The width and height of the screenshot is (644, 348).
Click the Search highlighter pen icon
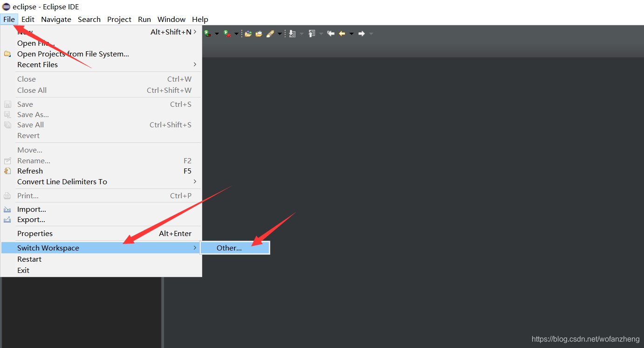click(270, 34)
